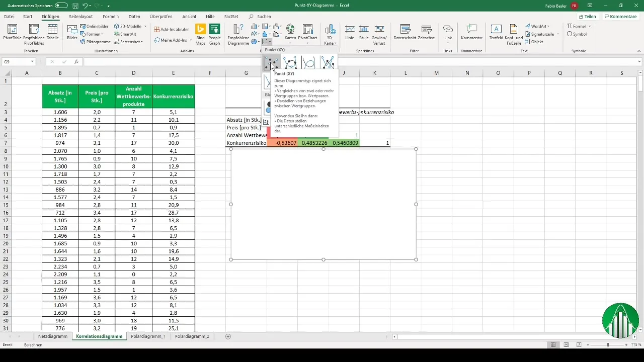
Task: Open Empfohlene Diagramme
Action: (238, 34)
